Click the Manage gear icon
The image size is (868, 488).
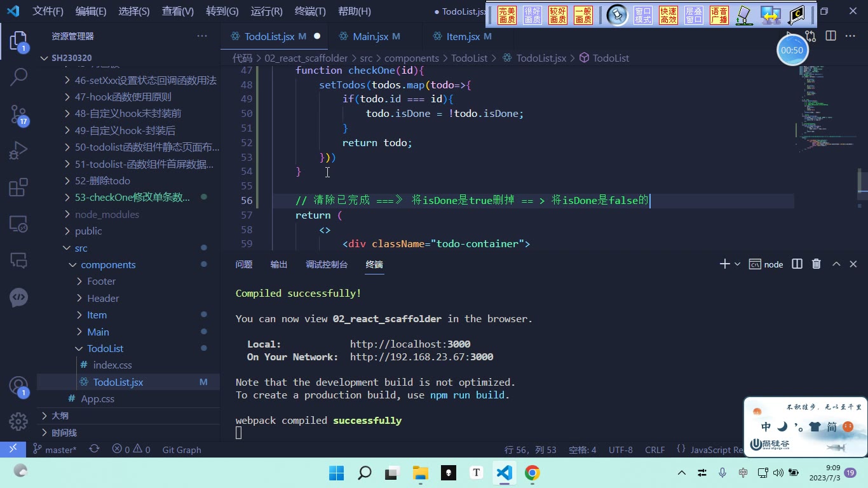pyautogui.click(x=18, y=421)
